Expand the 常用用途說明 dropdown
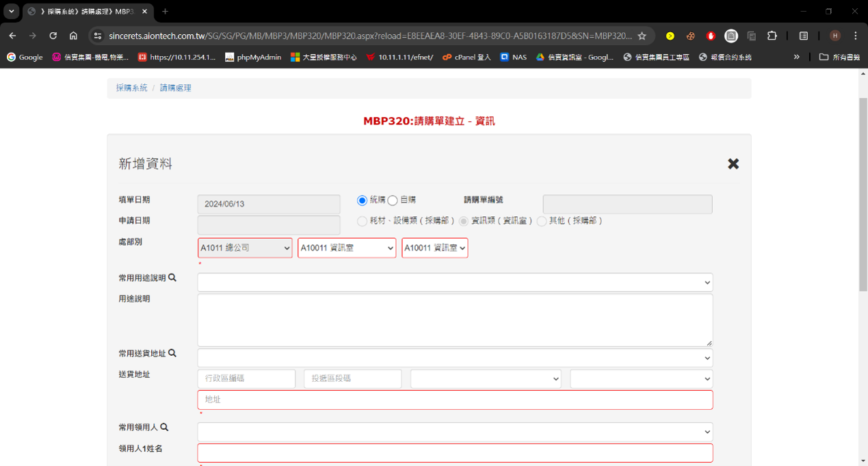 tap(455, 283)
